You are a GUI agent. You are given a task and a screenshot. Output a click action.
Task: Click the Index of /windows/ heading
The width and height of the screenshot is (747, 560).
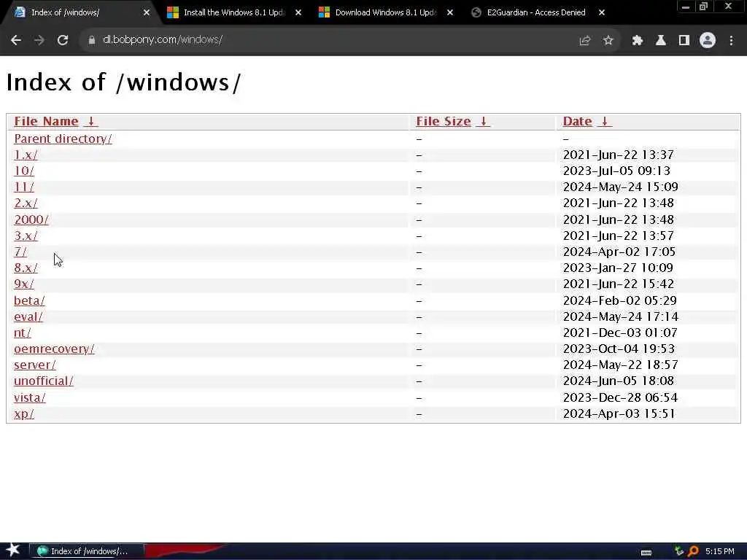124,82
